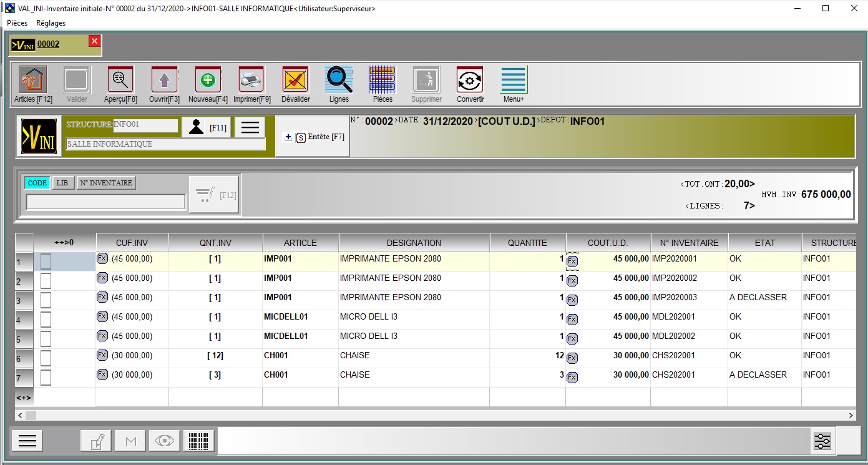This screenshot has width=868, height=465.
Task: Click the shopping cart [F12] button
Action: pos(214,195)
